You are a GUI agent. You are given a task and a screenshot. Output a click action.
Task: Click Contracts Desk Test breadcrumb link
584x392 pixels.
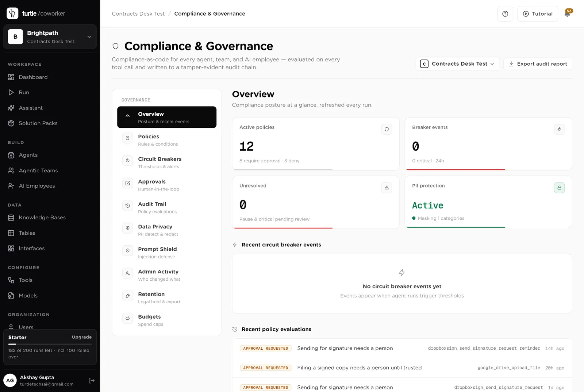(138, 14)
